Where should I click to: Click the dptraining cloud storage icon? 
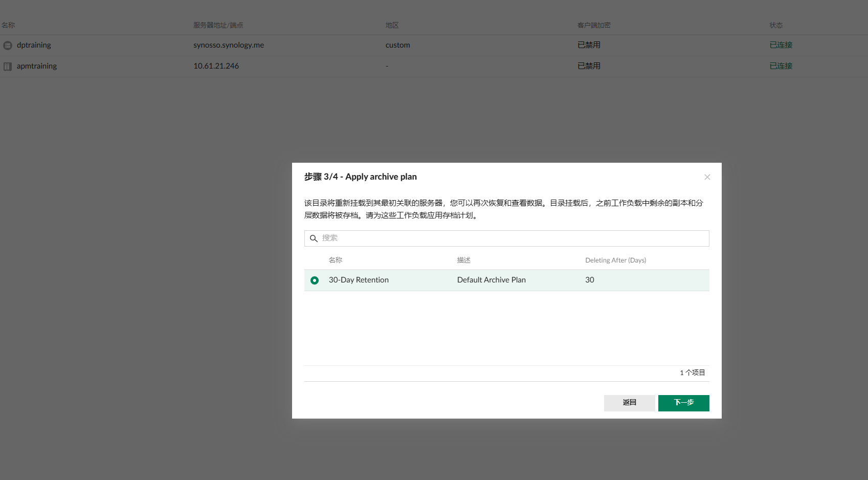8,46
